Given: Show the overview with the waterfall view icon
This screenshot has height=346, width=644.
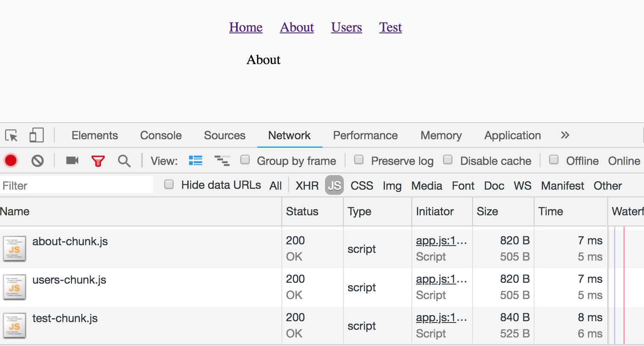Looking at the screenshot, I should pyautogui.click(x=222, y=161).
